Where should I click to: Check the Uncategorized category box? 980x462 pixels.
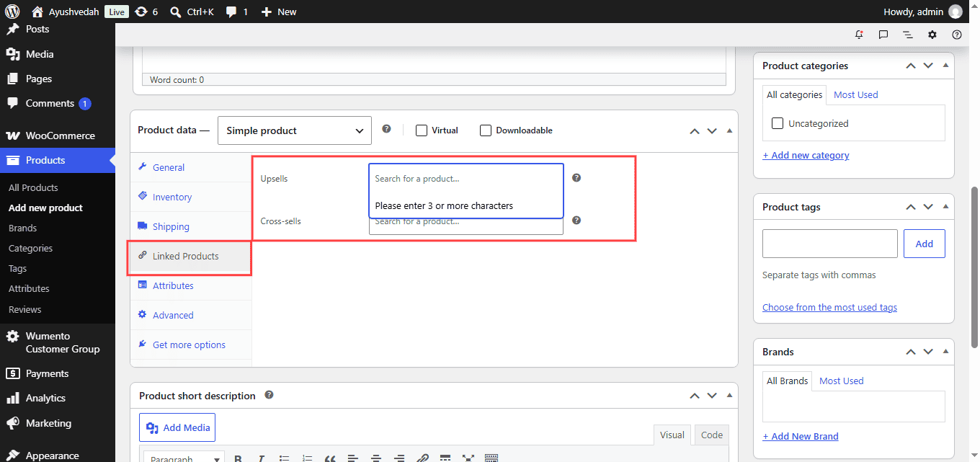click(778, 123)
